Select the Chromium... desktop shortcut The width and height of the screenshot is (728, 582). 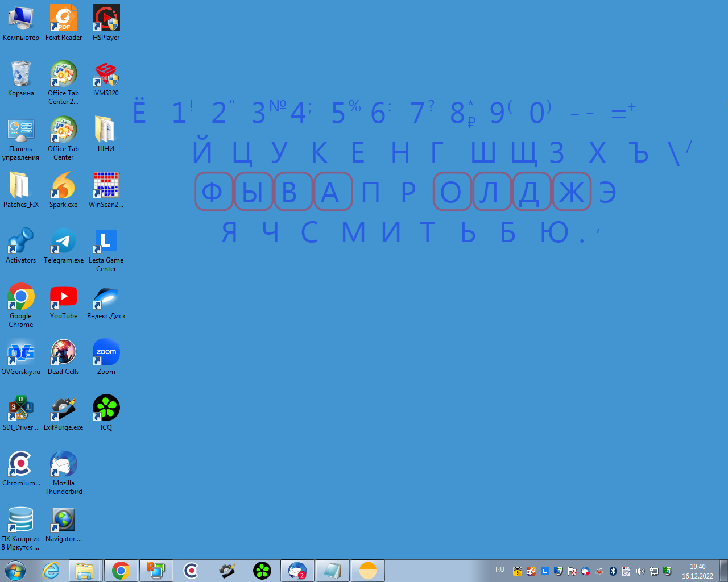tap(21, 469)
